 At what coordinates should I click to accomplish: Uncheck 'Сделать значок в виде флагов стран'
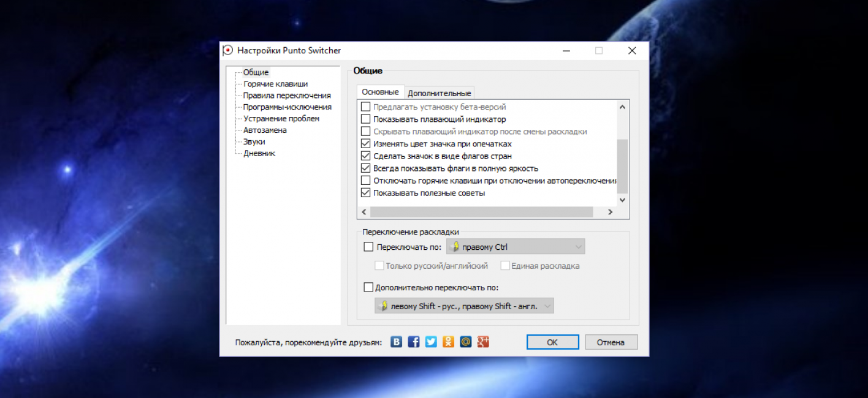366,156
